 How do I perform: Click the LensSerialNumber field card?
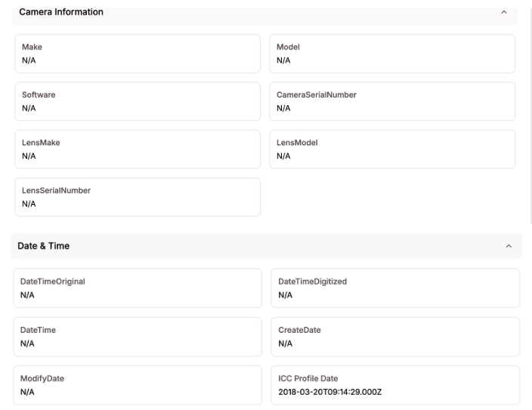[138, 197]
